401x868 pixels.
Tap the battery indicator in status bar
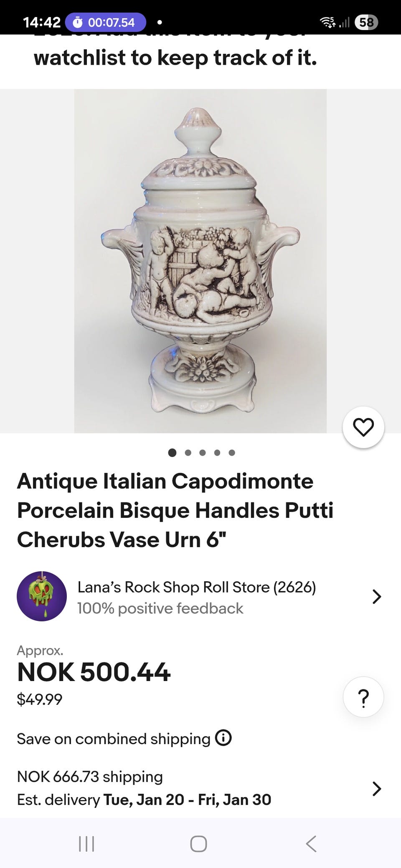point(366,22)
